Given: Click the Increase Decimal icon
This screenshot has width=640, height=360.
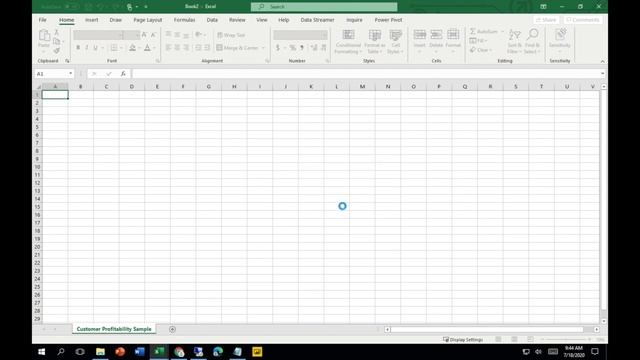Looking at the screenshot, I should [313, 48].
